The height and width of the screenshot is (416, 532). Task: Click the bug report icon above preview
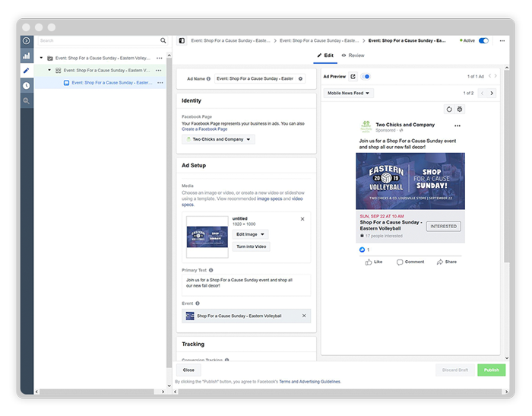tap(460, 110)
